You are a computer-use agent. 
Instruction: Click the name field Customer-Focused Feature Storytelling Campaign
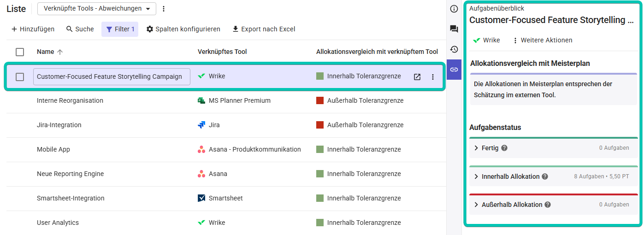coord(112,77)
